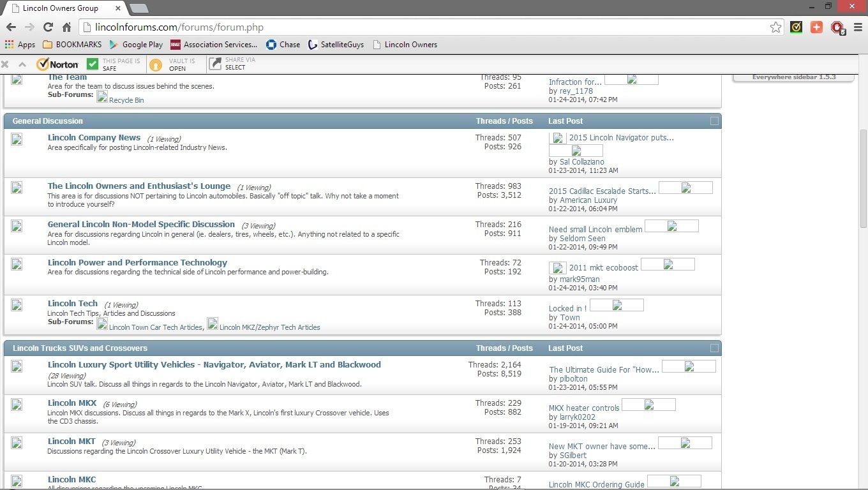View user profile SGilbert
Viewport: 868px width, 490px height.
[573, 455]
